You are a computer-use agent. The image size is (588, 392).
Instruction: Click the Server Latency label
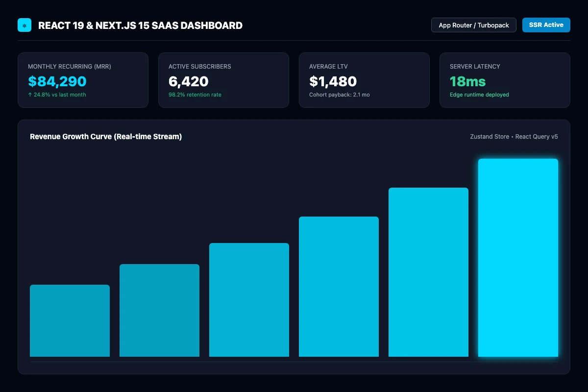point(475,66)
